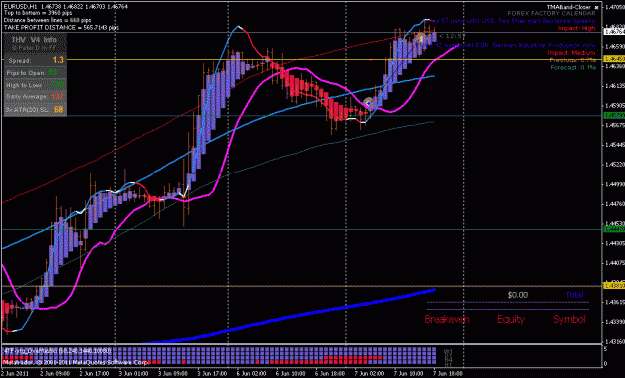
Task: Click the blue Total label
Action: (574, 295)
